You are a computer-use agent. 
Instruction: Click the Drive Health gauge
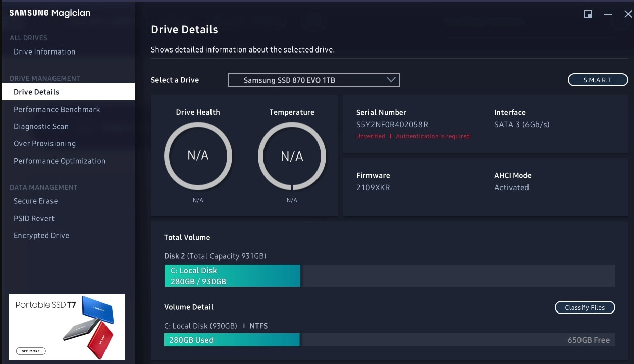tap(198, 156)
